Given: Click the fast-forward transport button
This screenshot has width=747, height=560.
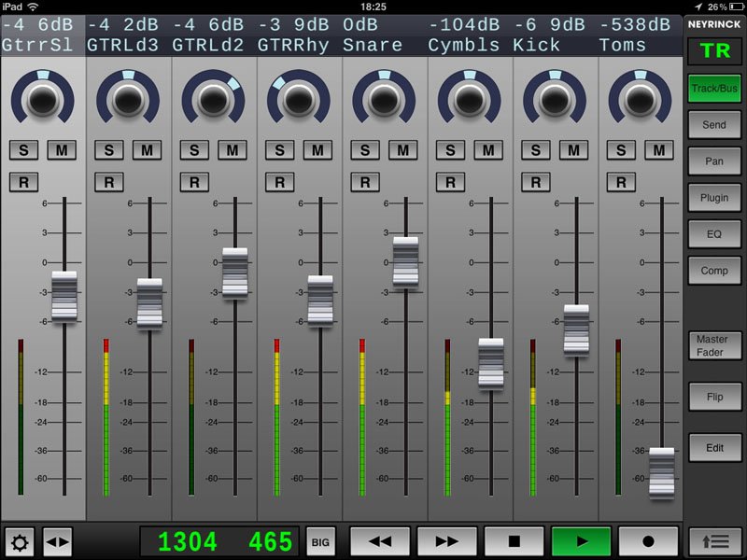Looking at the screenshot, I should pyautogui.click(x=447, y=541).
